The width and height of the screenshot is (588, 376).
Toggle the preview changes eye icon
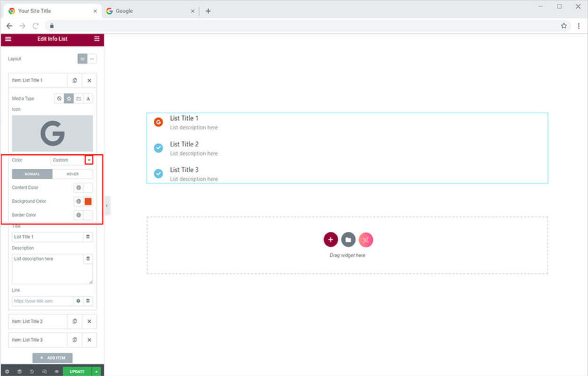(56, 371)
